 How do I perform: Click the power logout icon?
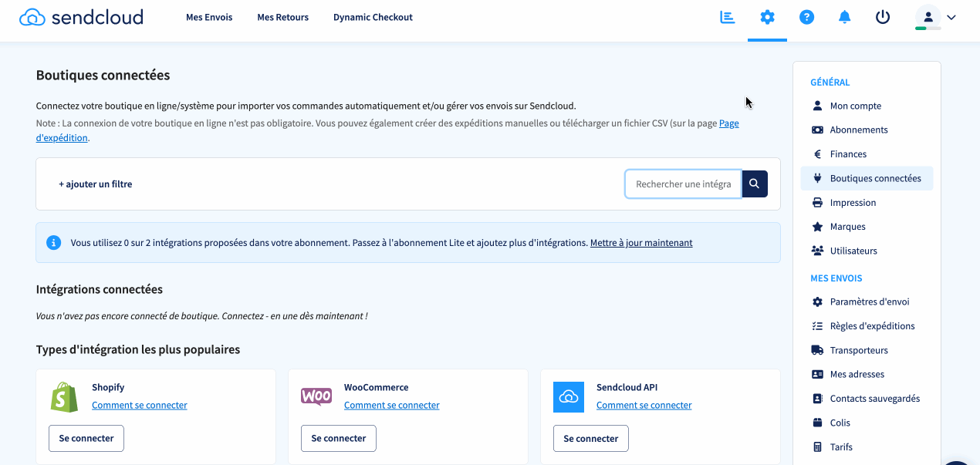click(x=883, y=17)
